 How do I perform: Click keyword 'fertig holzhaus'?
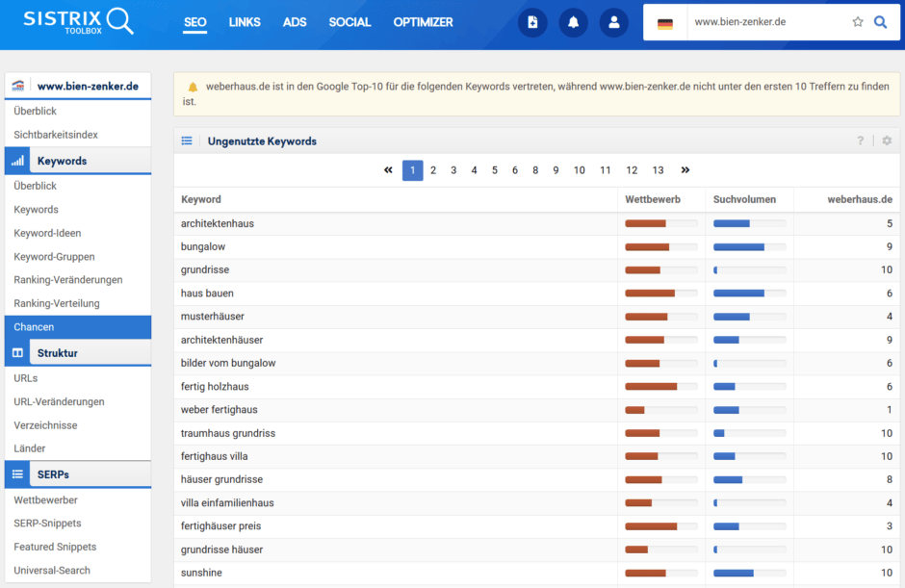215,387
